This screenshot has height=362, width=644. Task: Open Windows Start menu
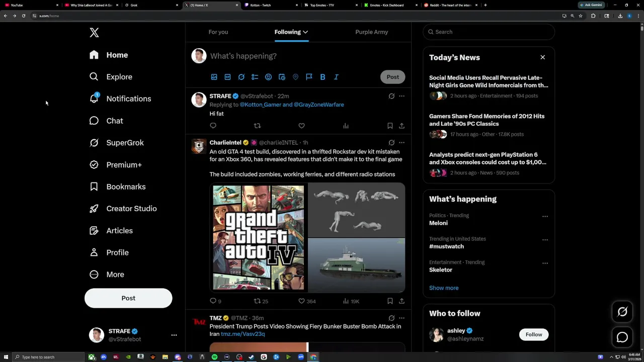[6, 357]
